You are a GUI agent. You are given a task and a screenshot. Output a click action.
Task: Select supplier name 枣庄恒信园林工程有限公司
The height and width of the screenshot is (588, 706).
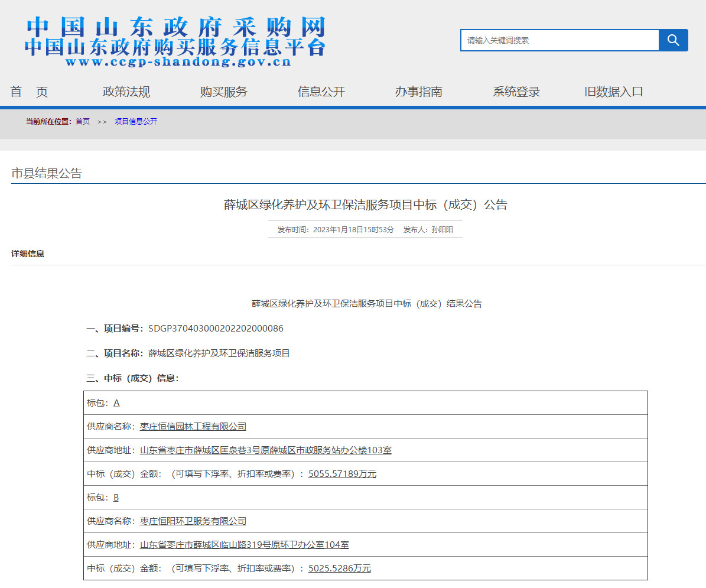193,426
